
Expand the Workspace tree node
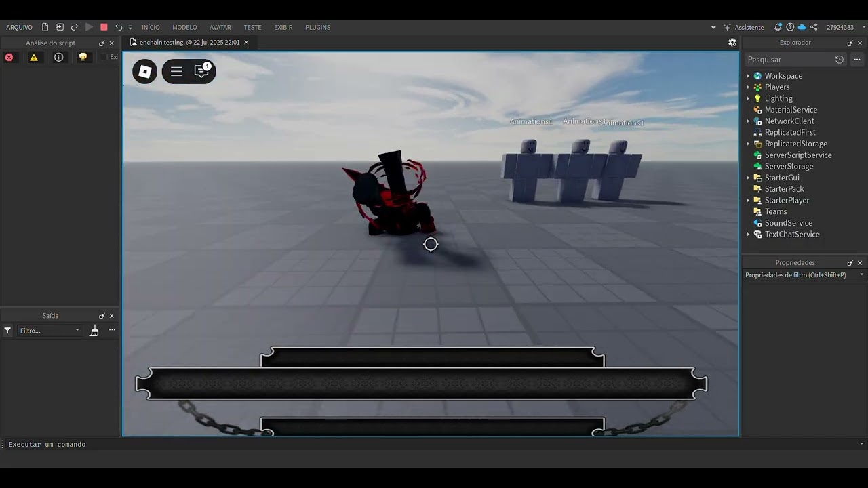(748, 76)
